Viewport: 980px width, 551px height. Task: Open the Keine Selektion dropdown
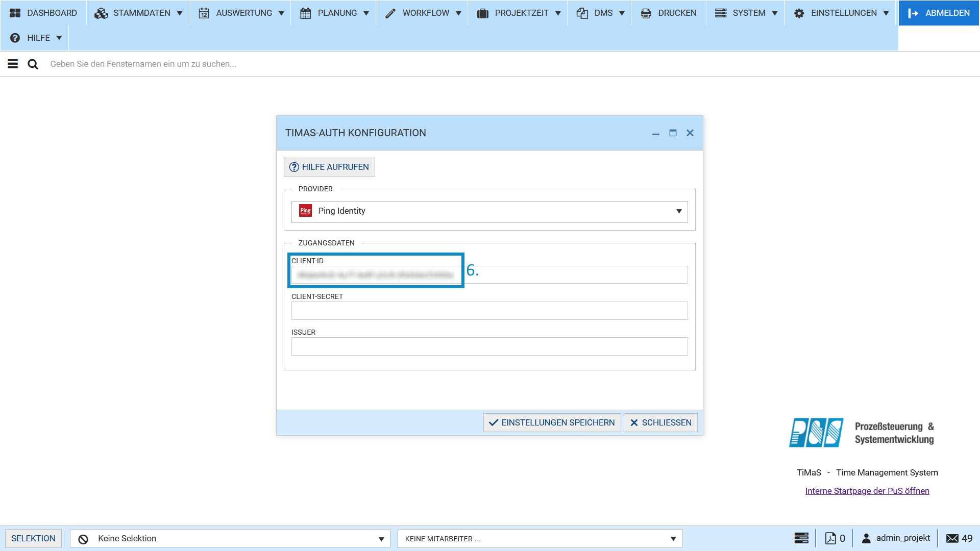(x=230, y=539)
